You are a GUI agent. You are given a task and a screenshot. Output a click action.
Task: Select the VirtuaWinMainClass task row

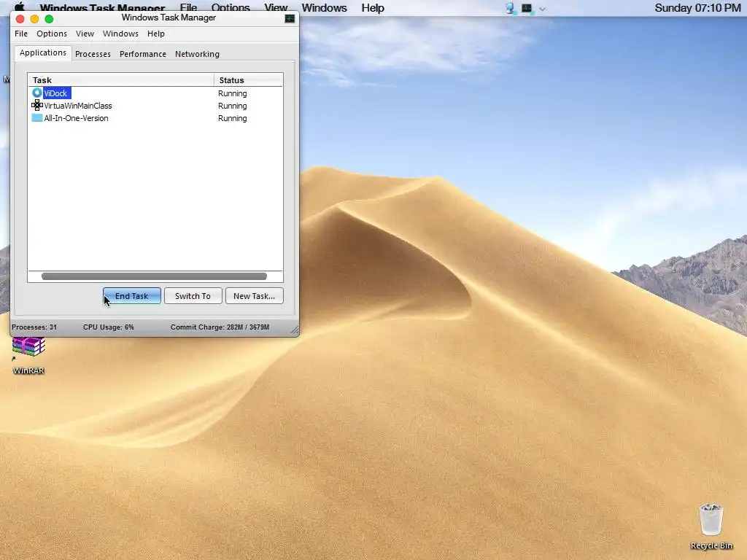pyautogui.click(x=155, y=106)
